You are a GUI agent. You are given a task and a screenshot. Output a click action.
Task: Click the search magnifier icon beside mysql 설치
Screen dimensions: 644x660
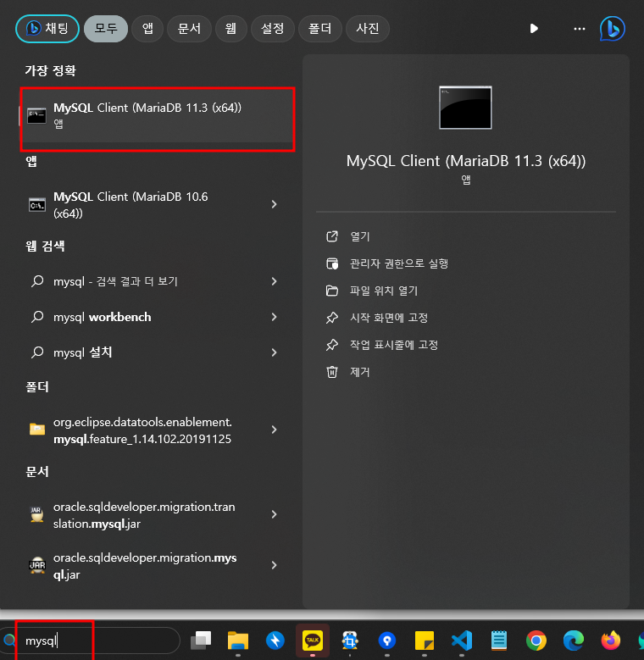tap(37, 352)
